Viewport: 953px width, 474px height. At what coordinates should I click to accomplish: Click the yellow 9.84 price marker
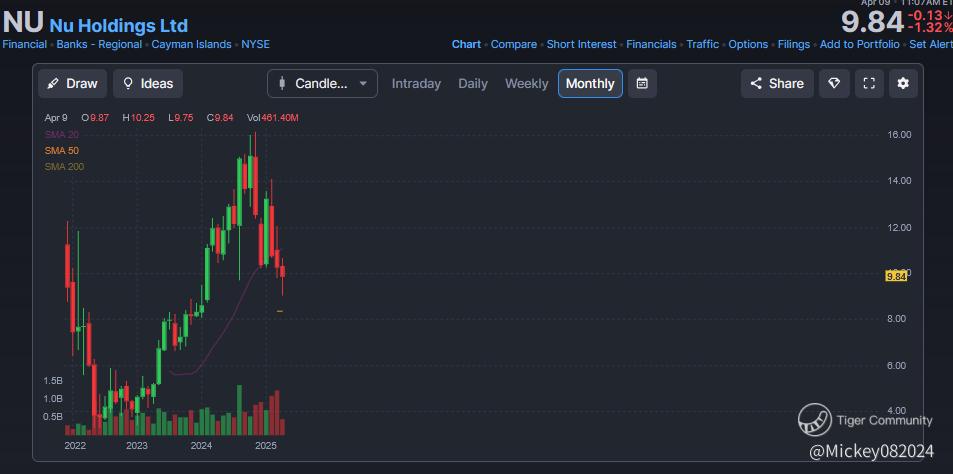[896, 276]
